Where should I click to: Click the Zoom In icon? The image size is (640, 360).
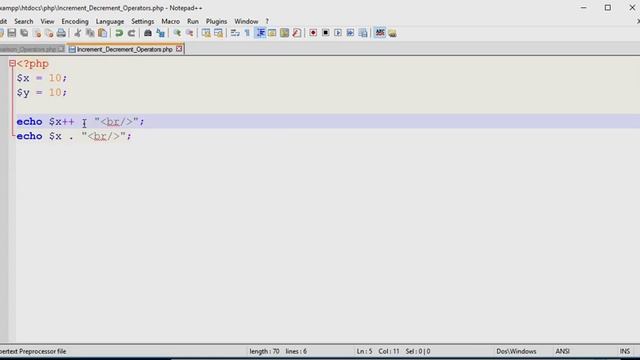(x=177, y=33)
